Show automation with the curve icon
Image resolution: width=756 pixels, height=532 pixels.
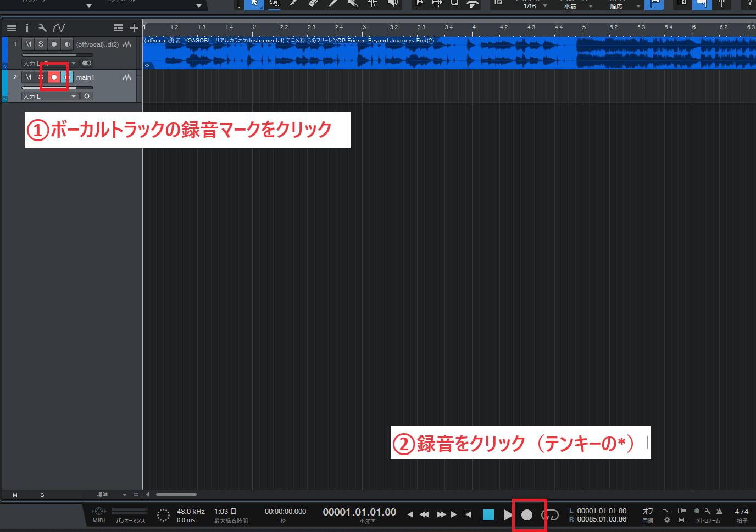[58, 27]
